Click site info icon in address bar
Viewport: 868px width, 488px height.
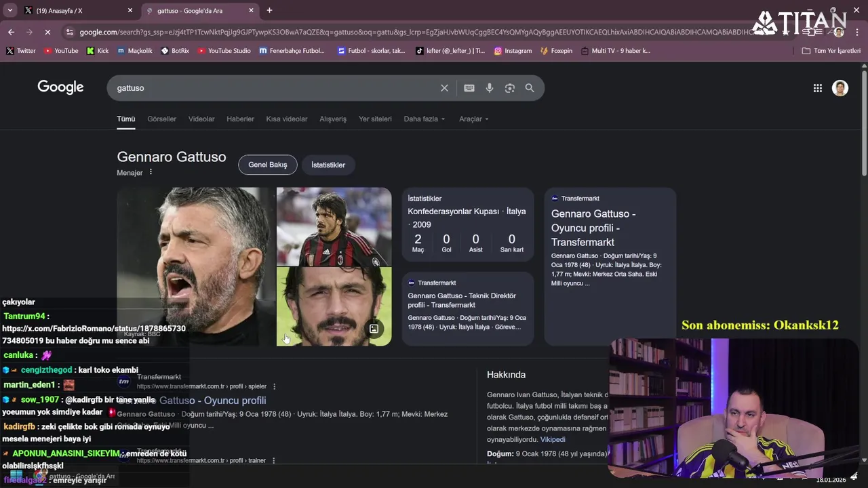click(69, 32)
